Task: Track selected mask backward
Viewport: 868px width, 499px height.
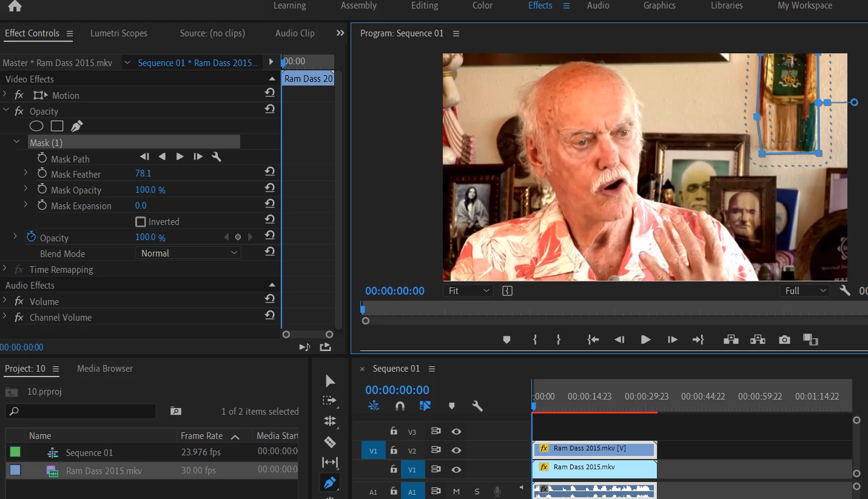Action: tap(162, 156)
